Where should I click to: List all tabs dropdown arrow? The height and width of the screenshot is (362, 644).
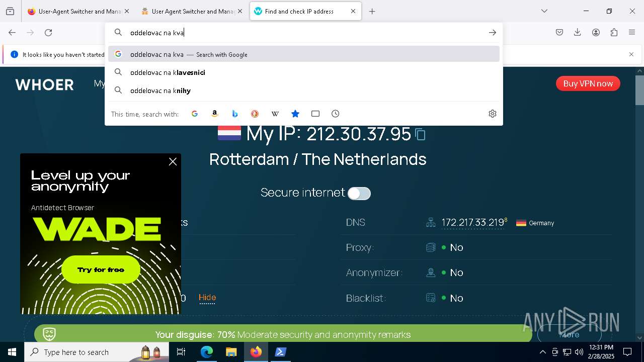(544, 11)
